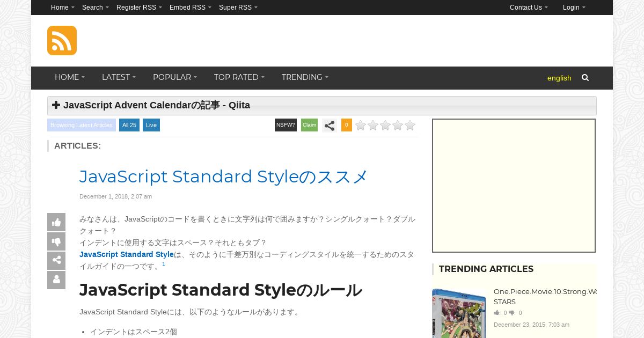Click the NSFW? button

286,125
